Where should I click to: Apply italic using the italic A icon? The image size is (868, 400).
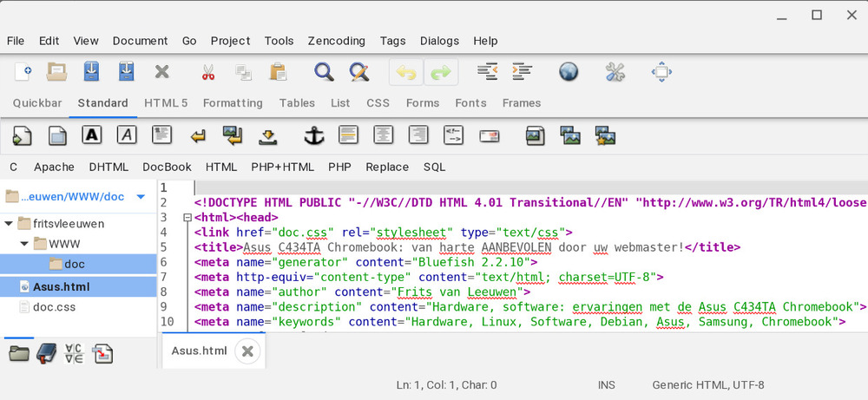(127, 134)
